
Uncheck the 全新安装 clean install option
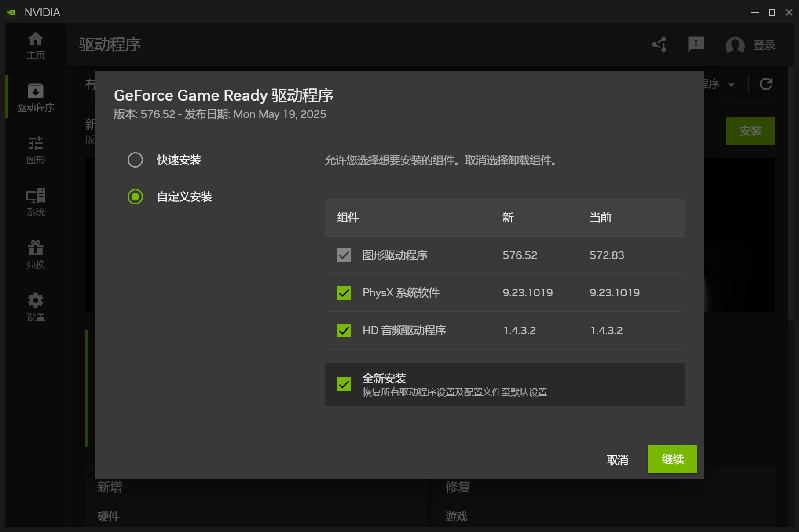point(344,384)
